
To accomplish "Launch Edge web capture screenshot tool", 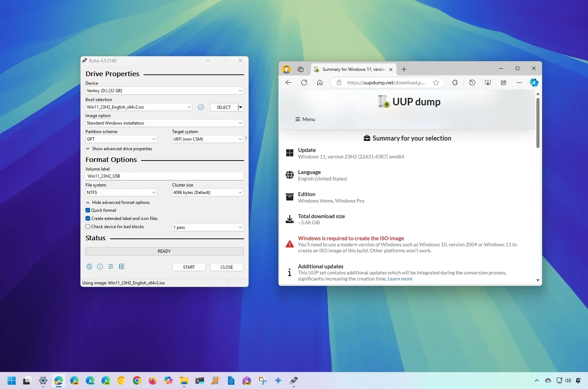I will point(488,83).
